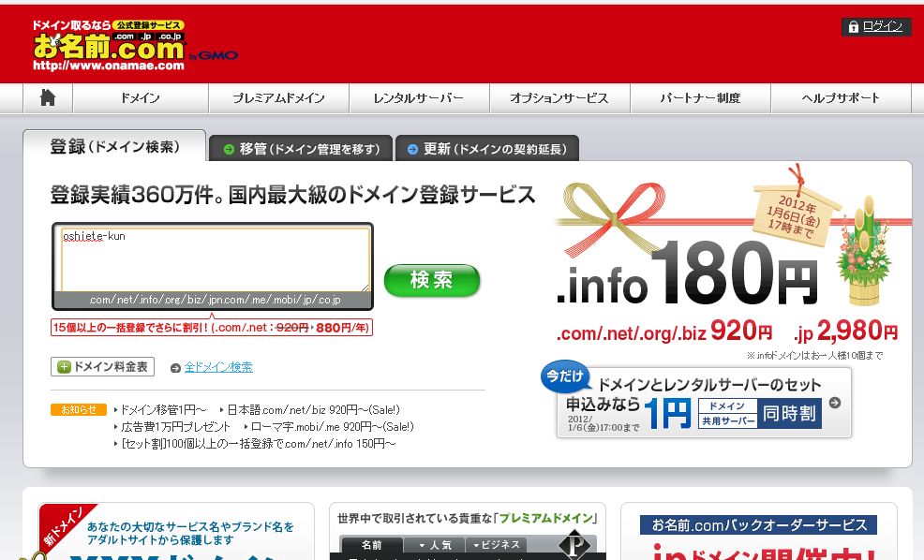Image resolution: width=924 pixels, height=560 pixels.
Task: Click the お知らせ orange label
Action: [x=79, y=409]
